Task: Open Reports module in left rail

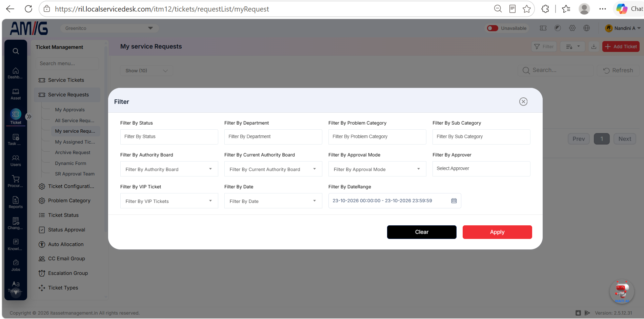Action: click(16, 203)
